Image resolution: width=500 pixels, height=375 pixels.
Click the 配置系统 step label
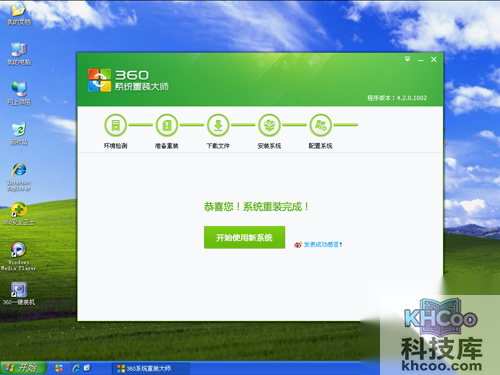pos(321,146)
